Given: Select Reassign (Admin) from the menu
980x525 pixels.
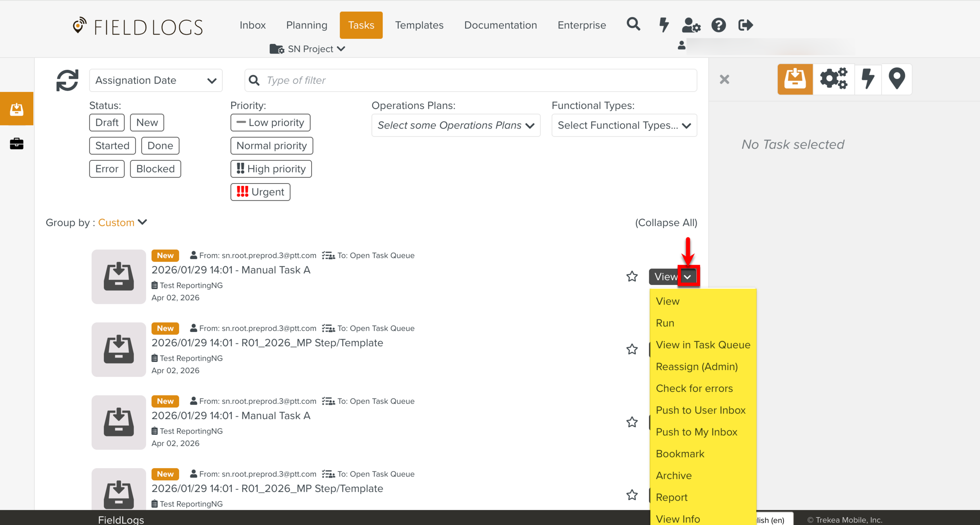Looking at the screenshot, I should 697,366.
